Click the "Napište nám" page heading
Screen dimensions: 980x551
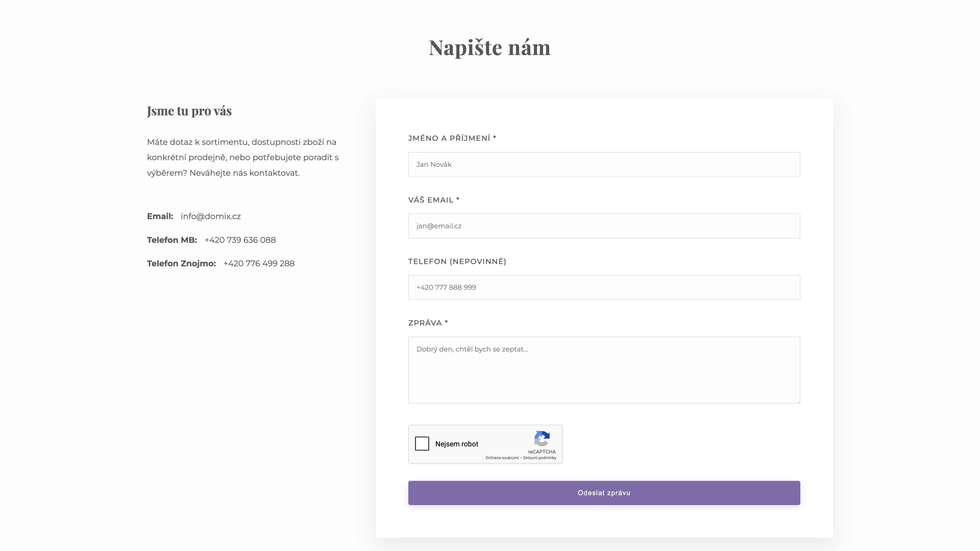489,47
